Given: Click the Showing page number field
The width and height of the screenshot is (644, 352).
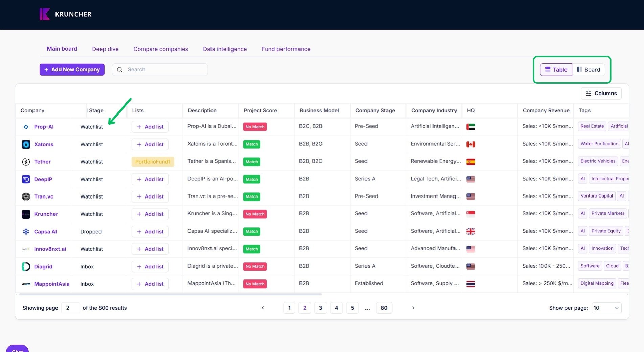Looking at the screenshot, I should coord(70,308).
